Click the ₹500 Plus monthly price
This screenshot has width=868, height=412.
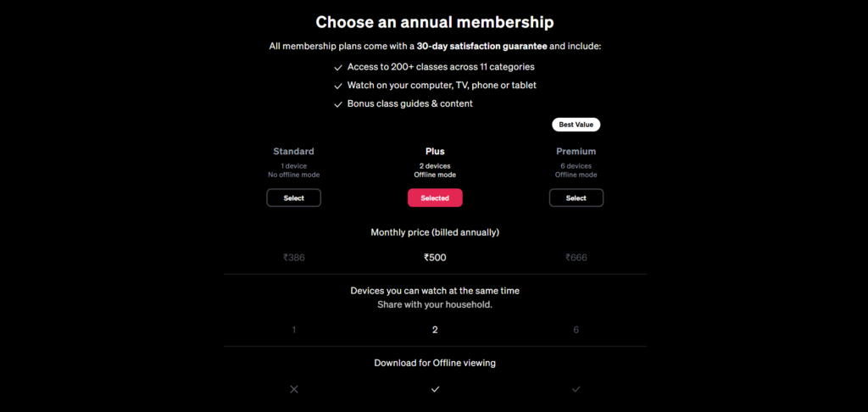click(435, 258)
